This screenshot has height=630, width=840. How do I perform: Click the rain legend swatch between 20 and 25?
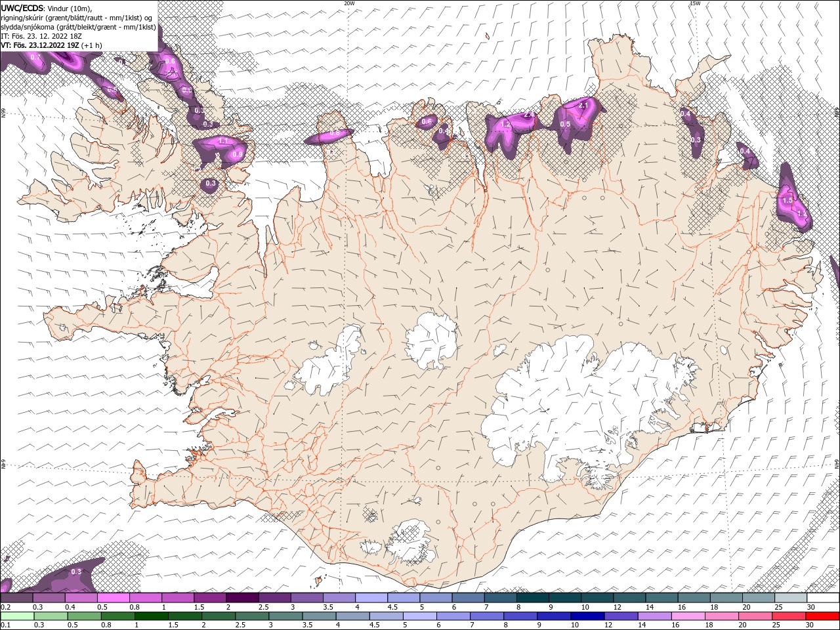756,616
